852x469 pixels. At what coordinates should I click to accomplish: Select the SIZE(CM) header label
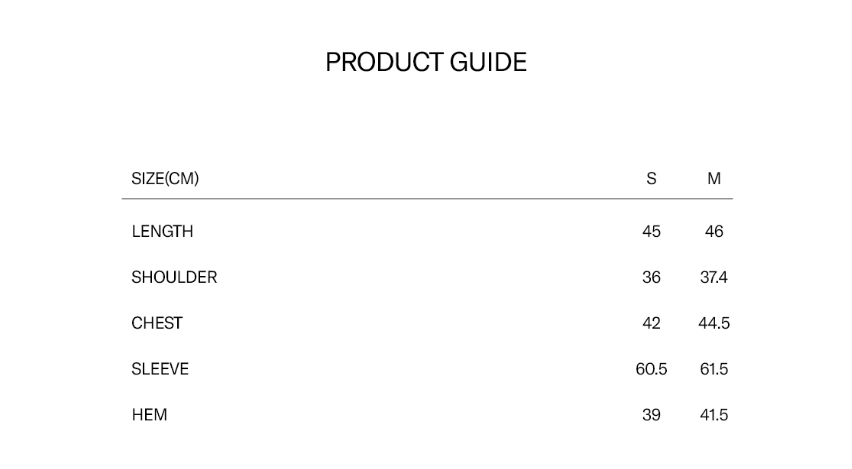(x=165, y=179)
